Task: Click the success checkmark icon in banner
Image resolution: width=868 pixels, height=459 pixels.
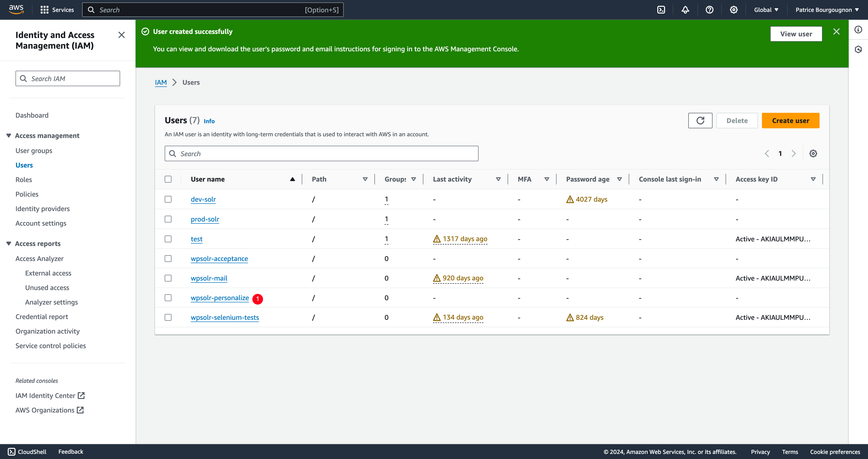Action: pyautogui.click(x=145, y=32)
